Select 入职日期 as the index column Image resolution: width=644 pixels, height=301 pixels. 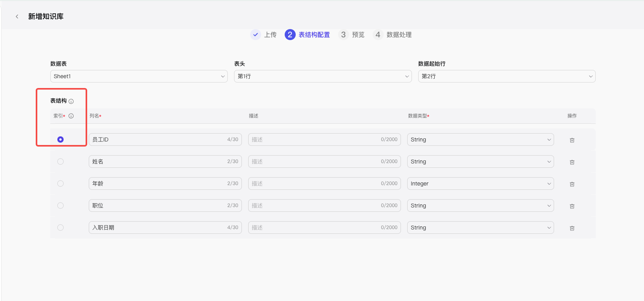coord(60,228)
